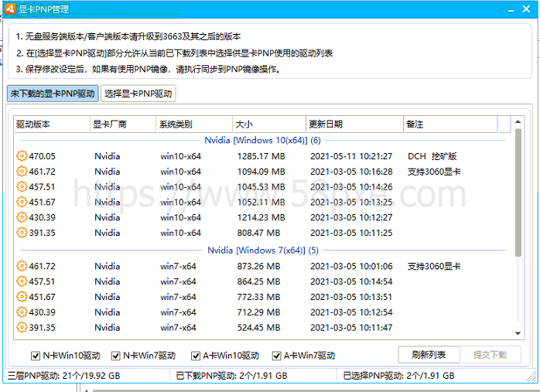540x392 pixels.
Task: Click the date 2021-03-05 10:13:25
Action: [351, 202]
